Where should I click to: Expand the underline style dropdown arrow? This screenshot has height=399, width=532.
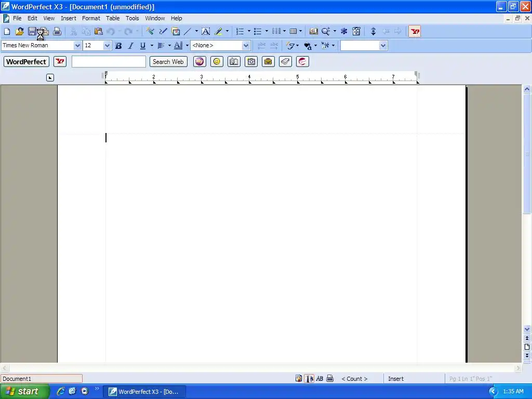tap(152, 46)
